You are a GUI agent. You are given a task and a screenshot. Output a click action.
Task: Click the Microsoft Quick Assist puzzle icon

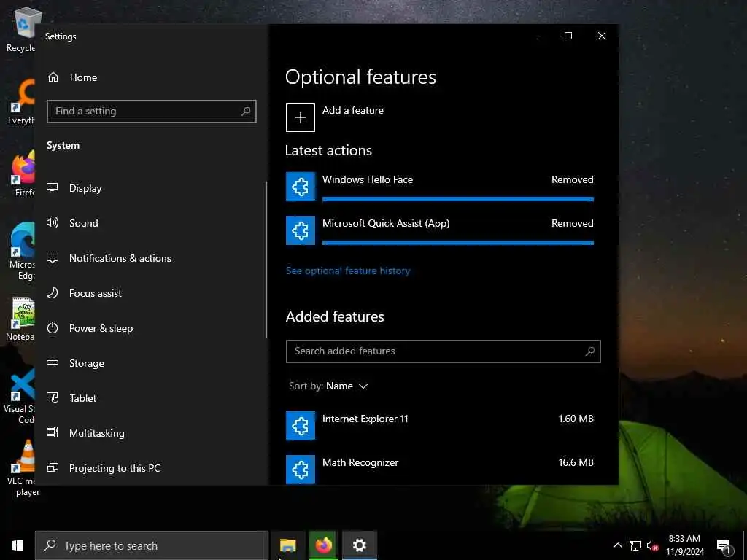tap(300, 230)
